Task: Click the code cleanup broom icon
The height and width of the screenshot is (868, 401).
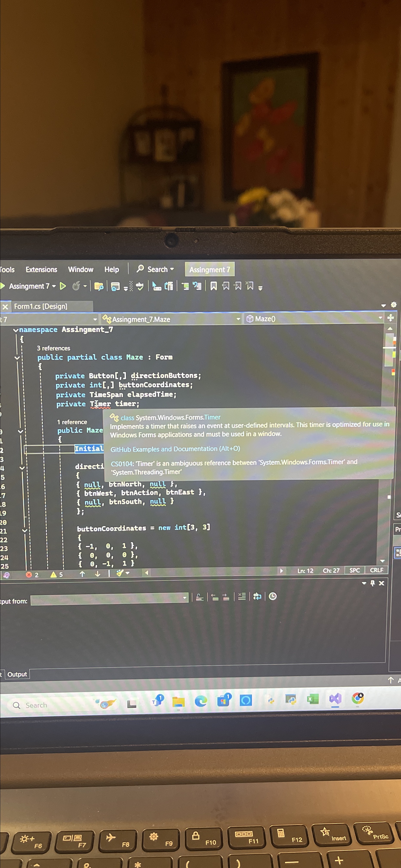Action: [120, 573]
